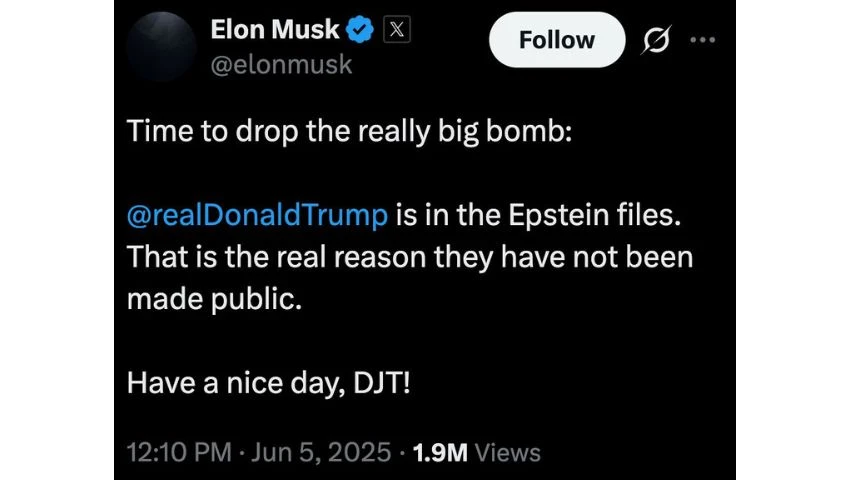Click the X affiliation badge beside the name
850x480 pixels.
pyautogui.click(x=396, y=31)
